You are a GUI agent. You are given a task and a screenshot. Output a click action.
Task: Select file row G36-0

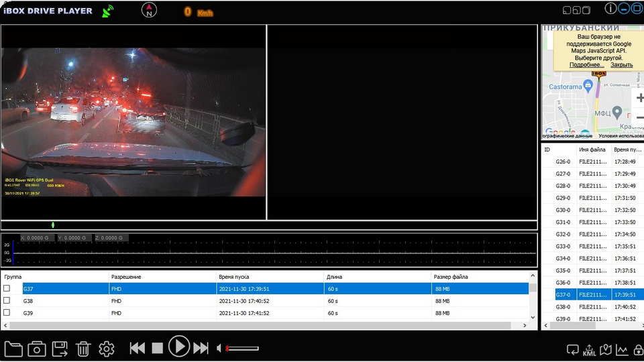click(592, 283)
